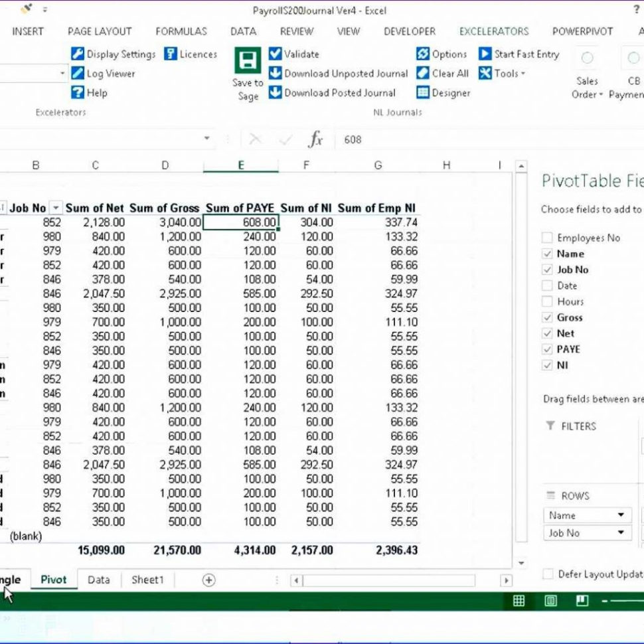Screen dimensions: 644x644
Task: Switch to the Data sheet tab
Action: tap(98, 580)
